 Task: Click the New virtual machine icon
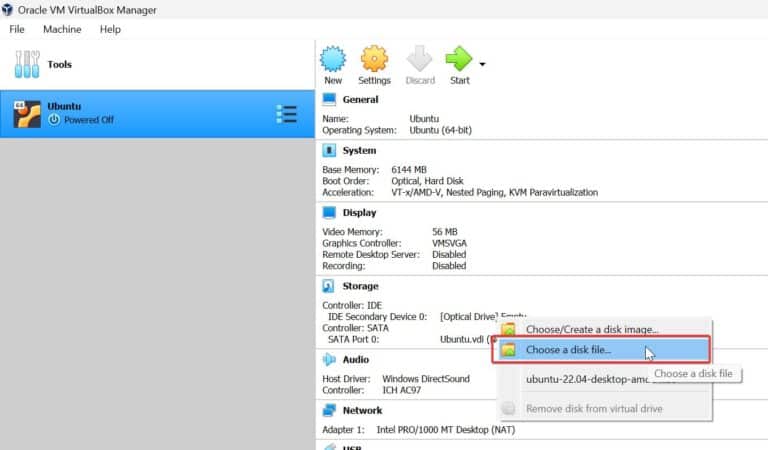(x=332, y=60)
